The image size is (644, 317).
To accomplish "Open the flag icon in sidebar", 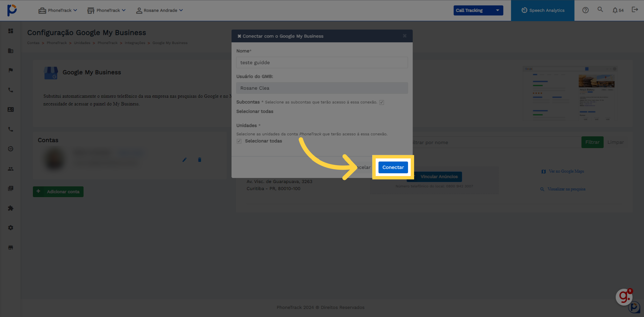I will click(x=11, y=70).
